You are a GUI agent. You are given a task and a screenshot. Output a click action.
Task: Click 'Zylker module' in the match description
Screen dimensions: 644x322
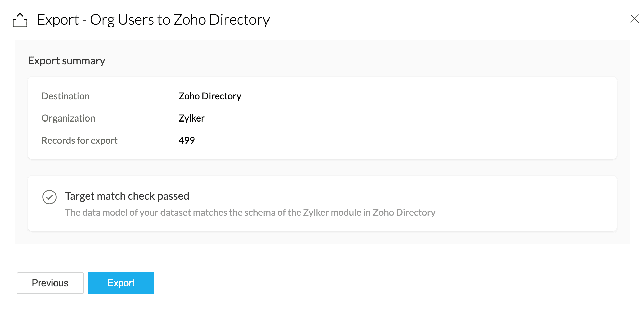pos(332,212)
